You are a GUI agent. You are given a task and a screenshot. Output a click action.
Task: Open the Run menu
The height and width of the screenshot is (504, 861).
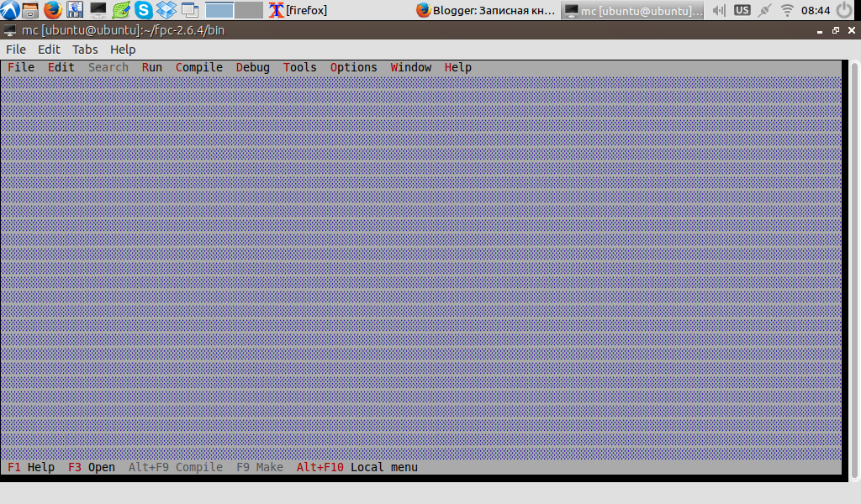[152, 67]
